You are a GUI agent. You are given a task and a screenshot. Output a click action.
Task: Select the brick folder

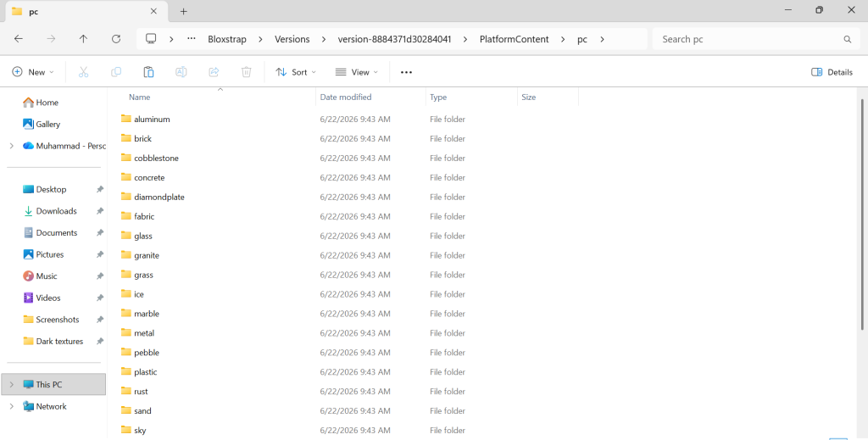pyautogui.click(x=136, y=138)
